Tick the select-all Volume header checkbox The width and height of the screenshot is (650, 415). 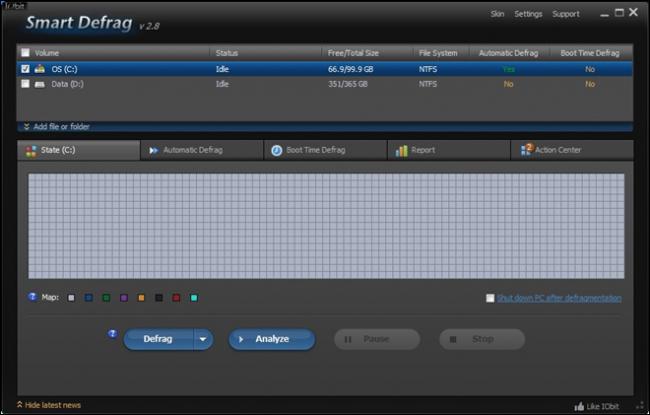[25, 53]
